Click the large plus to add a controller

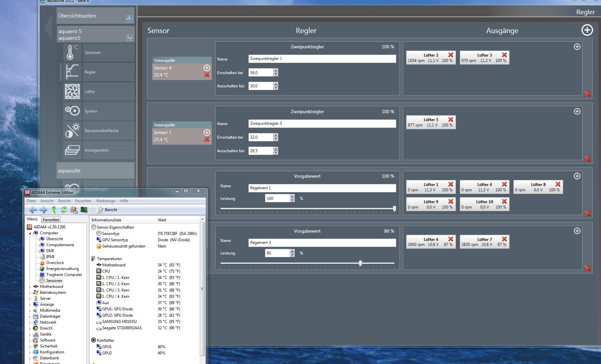tap(587, 30)
